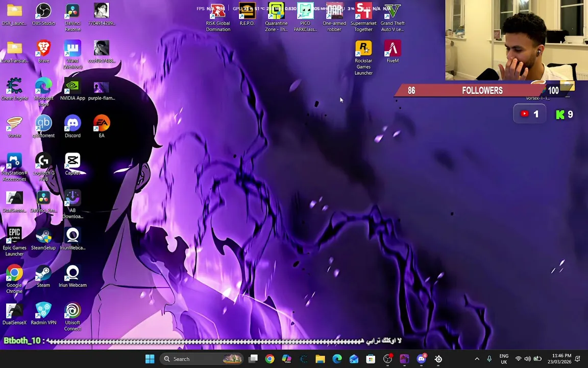588x368 pixels.
Task: Select the DSX_Launc... folder on desktop
Action: (14, 14)
